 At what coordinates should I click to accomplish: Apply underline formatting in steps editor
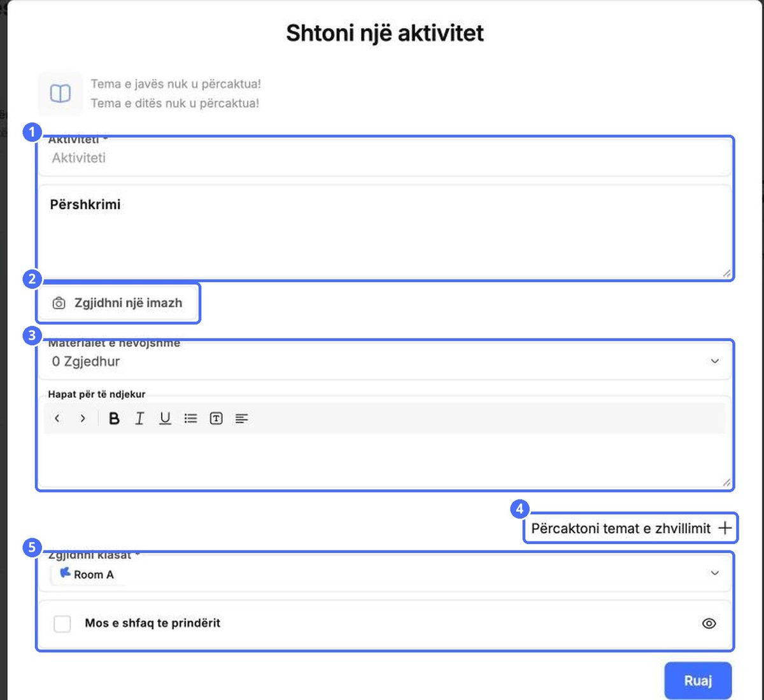click(x=165, y=418)
